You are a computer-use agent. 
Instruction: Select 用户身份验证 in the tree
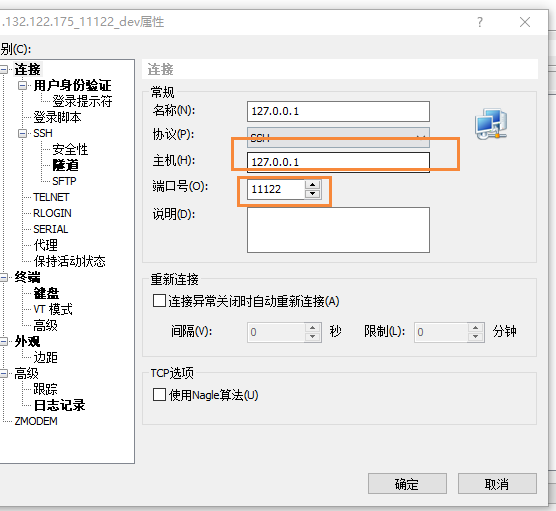[x=72, y=85]
